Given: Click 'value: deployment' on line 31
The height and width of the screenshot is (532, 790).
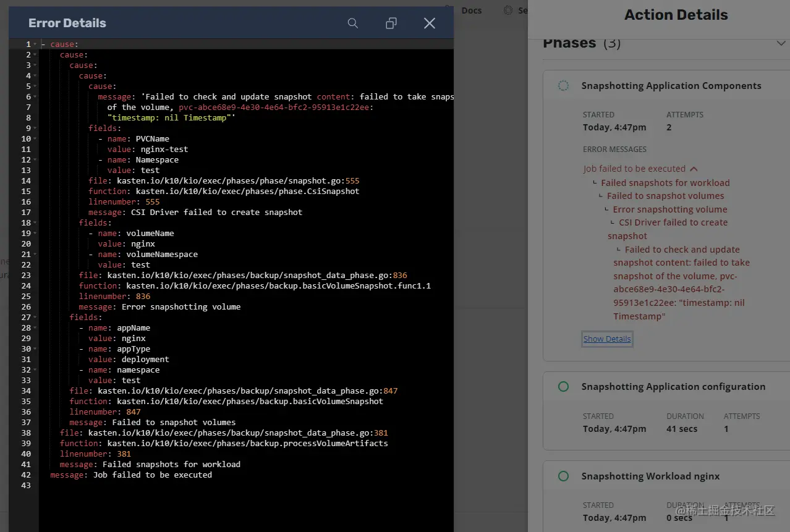Looking at the screenshot, I should [x=129, y=360].
